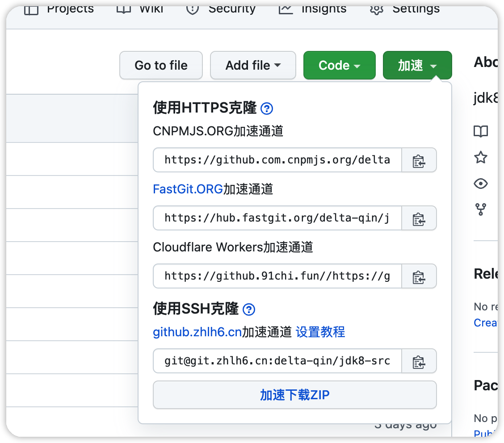The width and height of the screenshot is (504, 443).
Task: Open the 设置教程 tutorial link
Action: click(320, 332)
